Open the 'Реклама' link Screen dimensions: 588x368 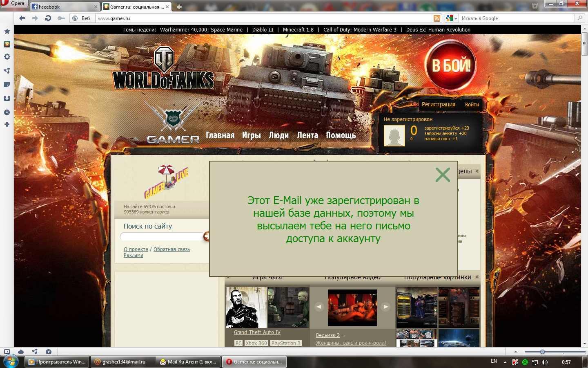133,255
